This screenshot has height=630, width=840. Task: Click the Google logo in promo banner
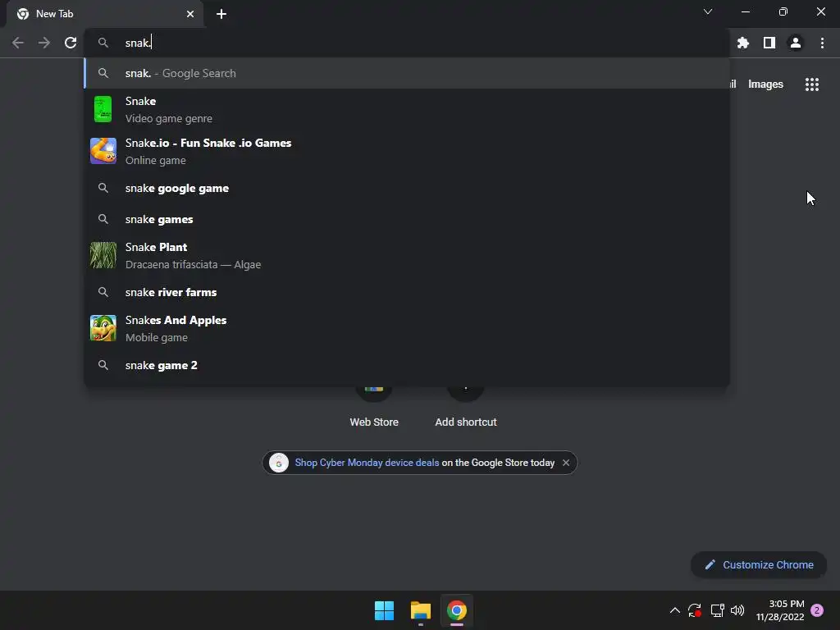(x=279, y=463)
